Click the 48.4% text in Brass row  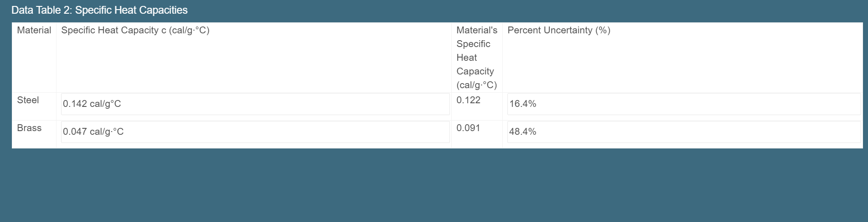click(x=522, y=132)
